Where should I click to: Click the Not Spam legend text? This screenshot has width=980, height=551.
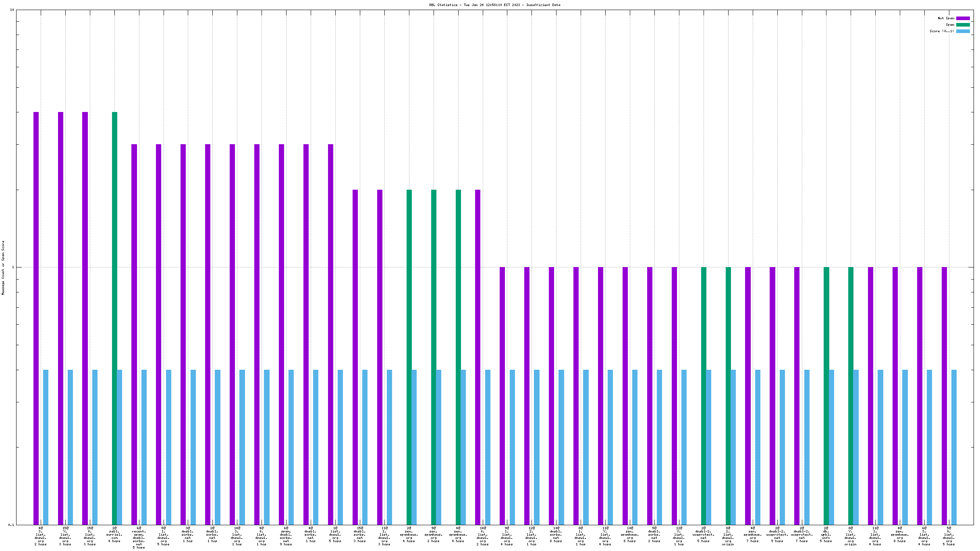(x=946, y=18)
